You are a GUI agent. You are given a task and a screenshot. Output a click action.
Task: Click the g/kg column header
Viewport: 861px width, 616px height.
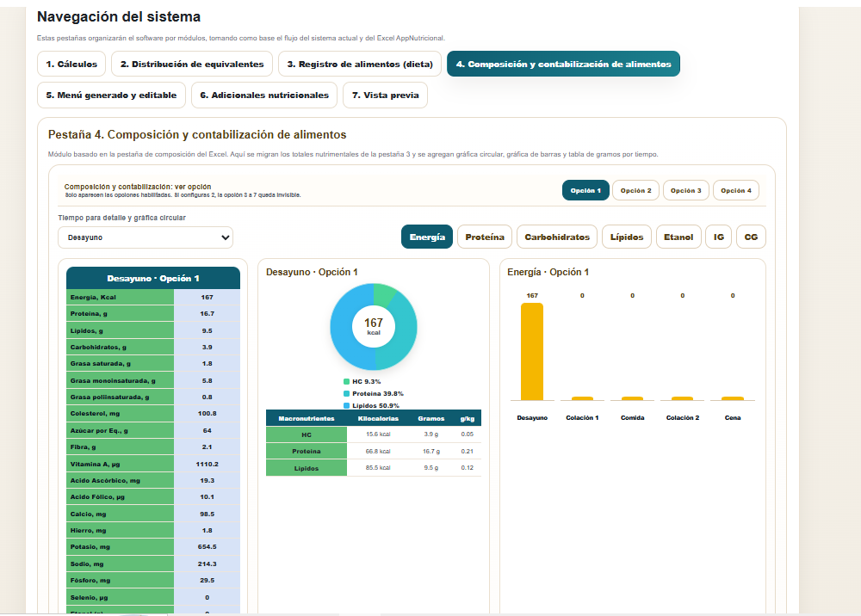[x=468, y=418]
